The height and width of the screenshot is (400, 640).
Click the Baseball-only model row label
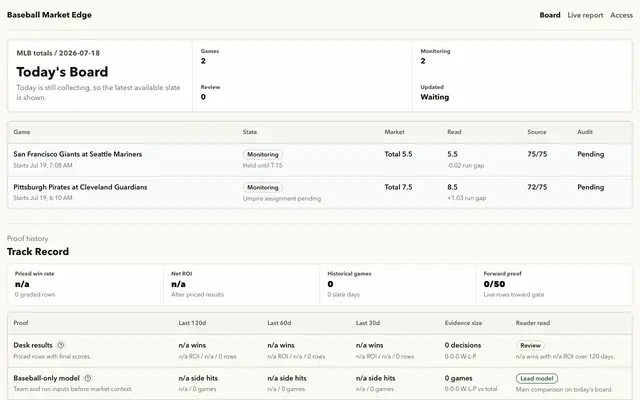[x=46, y=378]
